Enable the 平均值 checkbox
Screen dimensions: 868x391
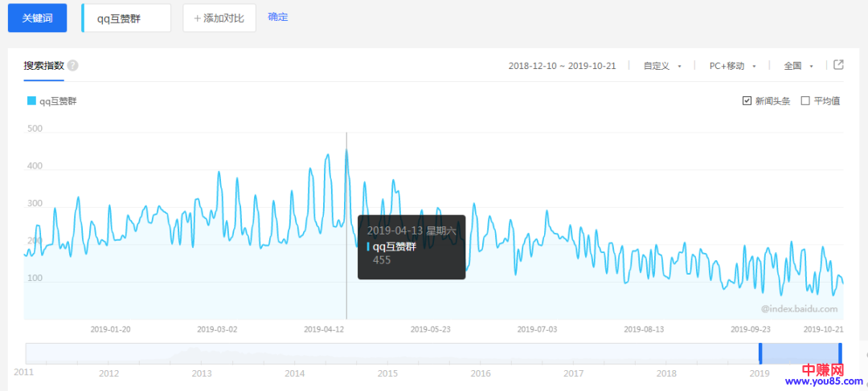[805, 101]
